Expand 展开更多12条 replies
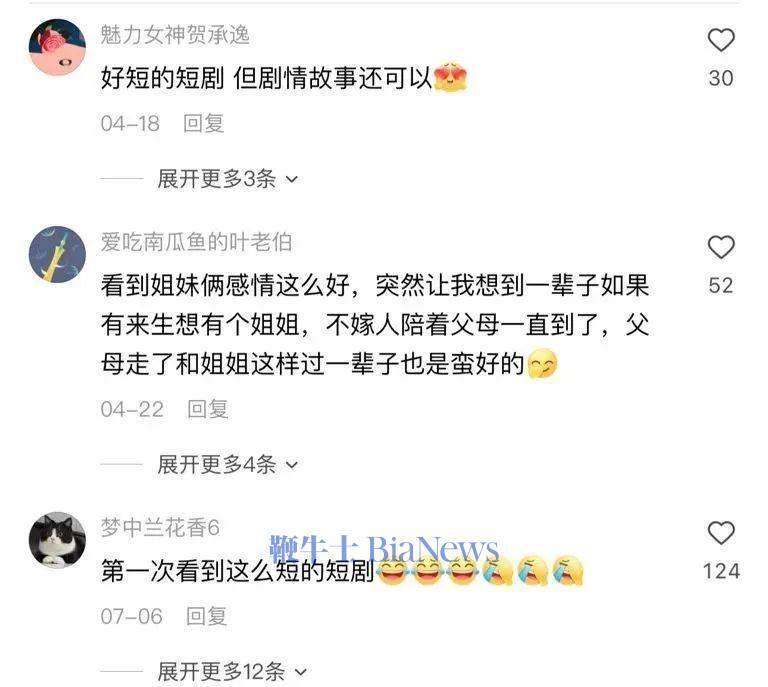The height and width of the screenshot is (687, 768). click(232, 671)
